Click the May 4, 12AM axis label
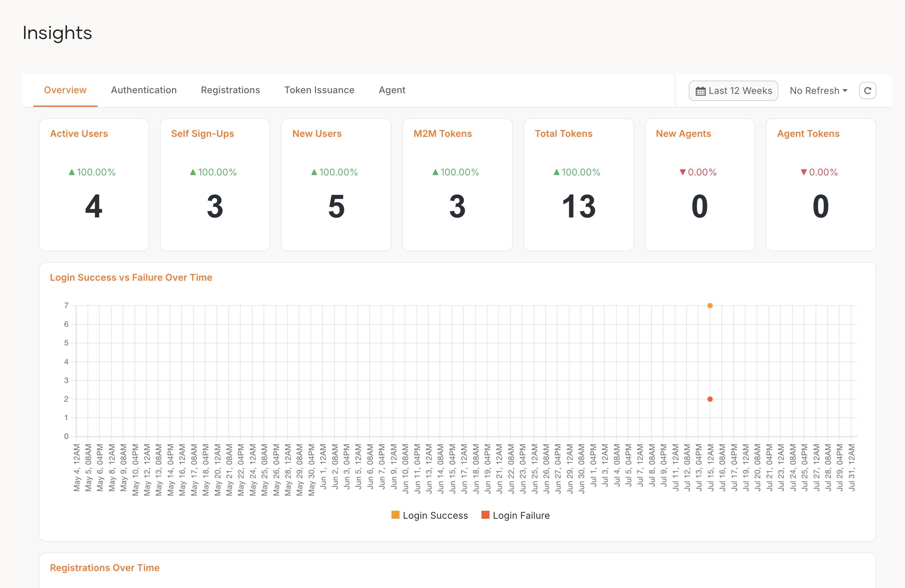Screen dimensions: 905x588 pyautogui.click(x=76, y=467)
